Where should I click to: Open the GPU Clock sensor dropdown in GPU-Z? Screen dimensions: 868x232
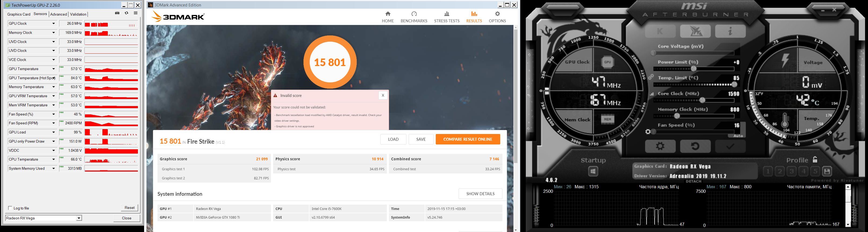point(53,24)
